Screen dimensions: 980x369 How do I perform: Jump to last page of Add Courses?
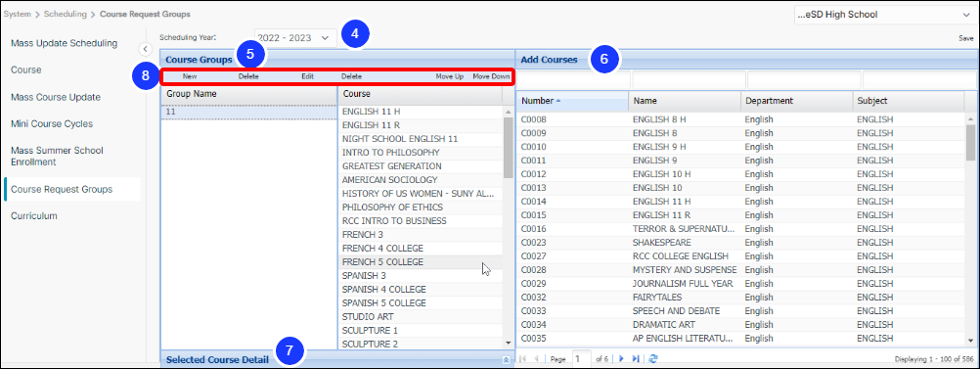coord(636,359)
